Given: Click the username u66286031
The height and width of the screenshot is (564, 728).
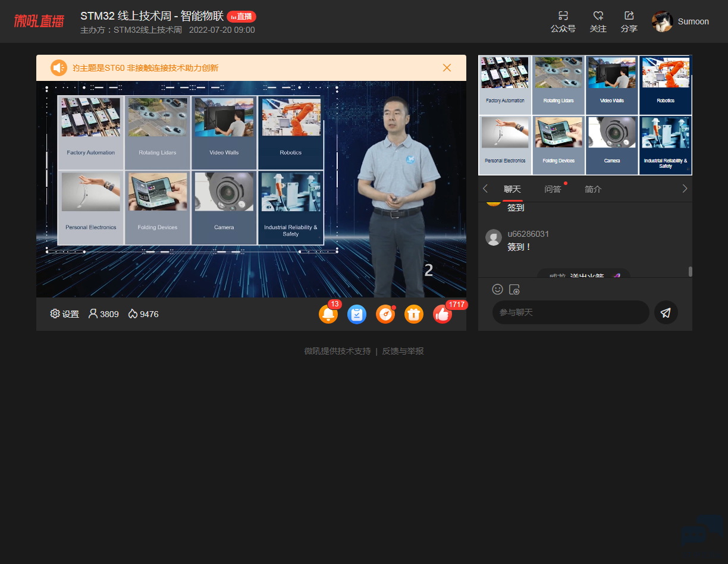Looking at the screenshot, I should tap(528, 234).
